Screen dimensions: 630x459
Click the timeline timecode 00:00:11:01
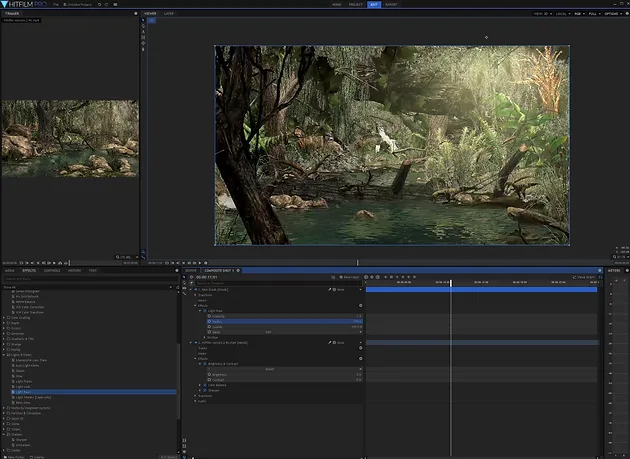pyautogui.click(x=207, y=277)
